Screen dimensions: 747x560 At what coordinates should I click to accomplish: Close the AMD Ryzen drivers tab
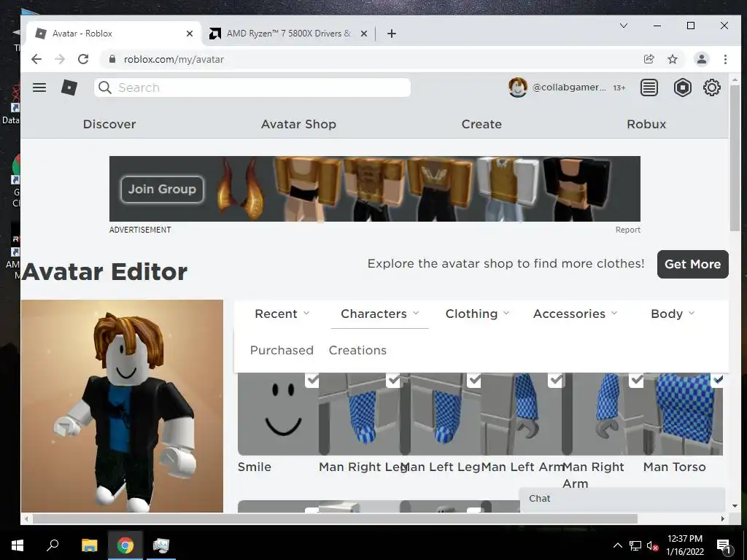(x=363, y=34)
